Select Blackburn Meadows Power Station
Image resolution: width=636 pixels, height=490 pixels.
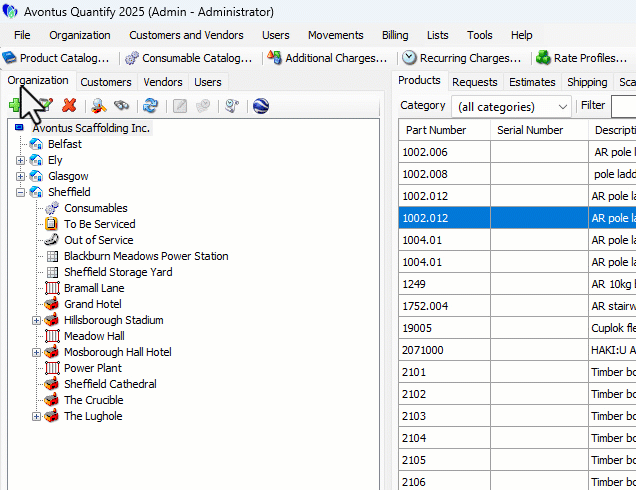(146, 256)
